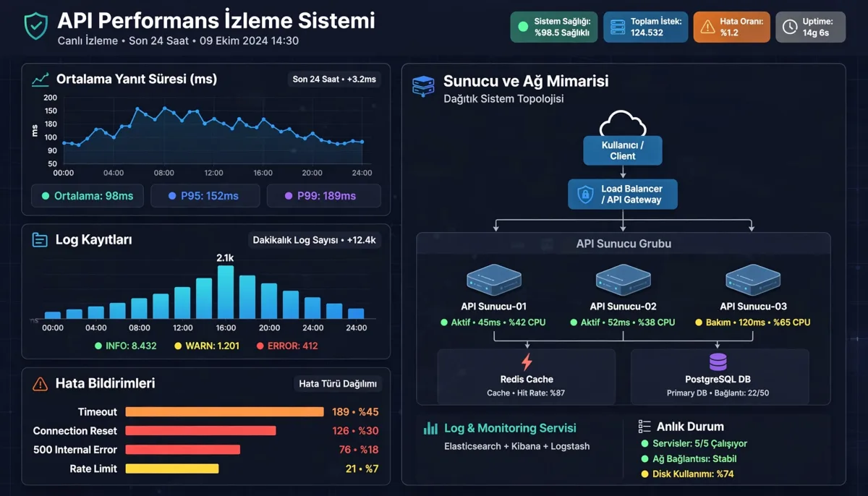Select the Hata Türü Dağılımı chip
868x496 pixels.
pyautogui.click(x=338, y=384)
